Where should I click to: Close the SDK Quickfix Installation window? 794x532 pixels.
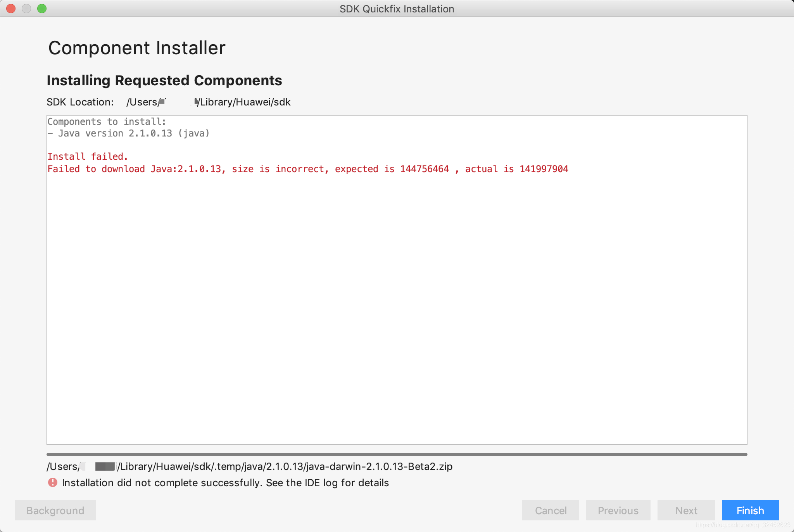(x=11, y=9)
